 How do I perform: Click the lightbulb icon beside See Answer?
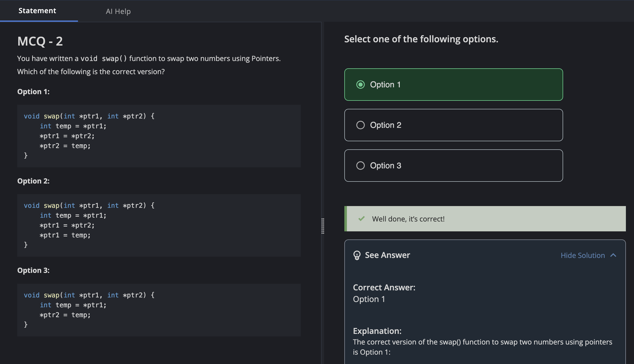point(357,255)
